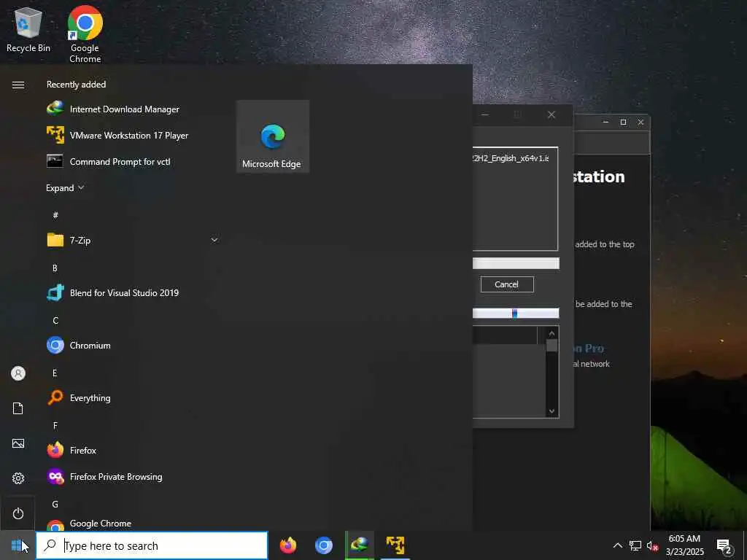Open the 7-Zip folder entry

tap(133, 240)
